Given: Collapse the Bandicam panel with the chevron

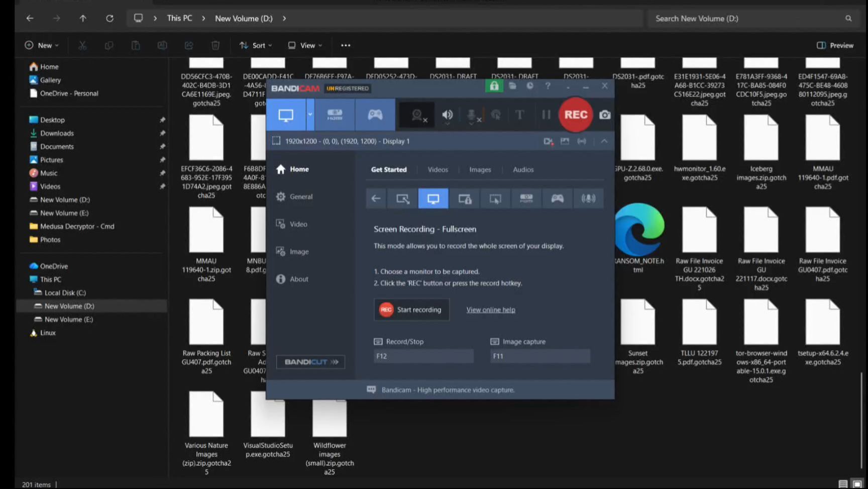Looking at the screenshot, I should [604, 141].
